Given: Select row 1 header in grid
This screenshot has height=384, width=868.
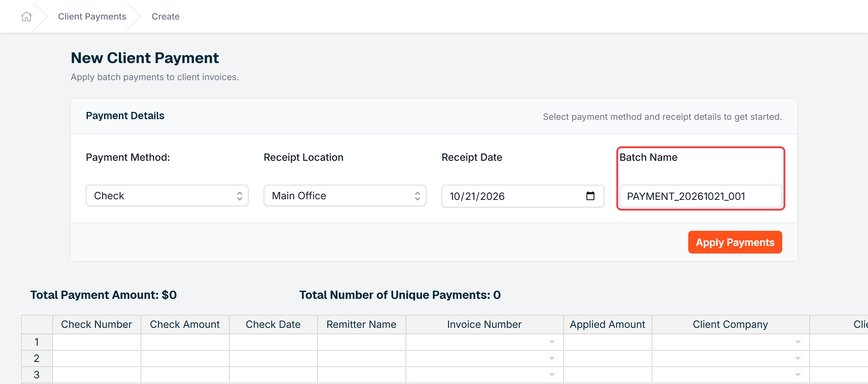Looking at the screenshot, I should click(37, 342).
